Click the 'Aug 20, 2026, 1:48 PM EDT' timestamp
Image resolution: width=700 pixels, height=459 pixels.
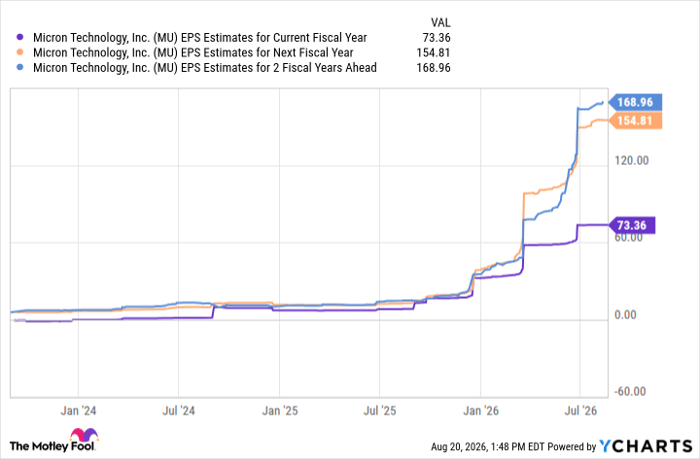click(x=488, y=446)
